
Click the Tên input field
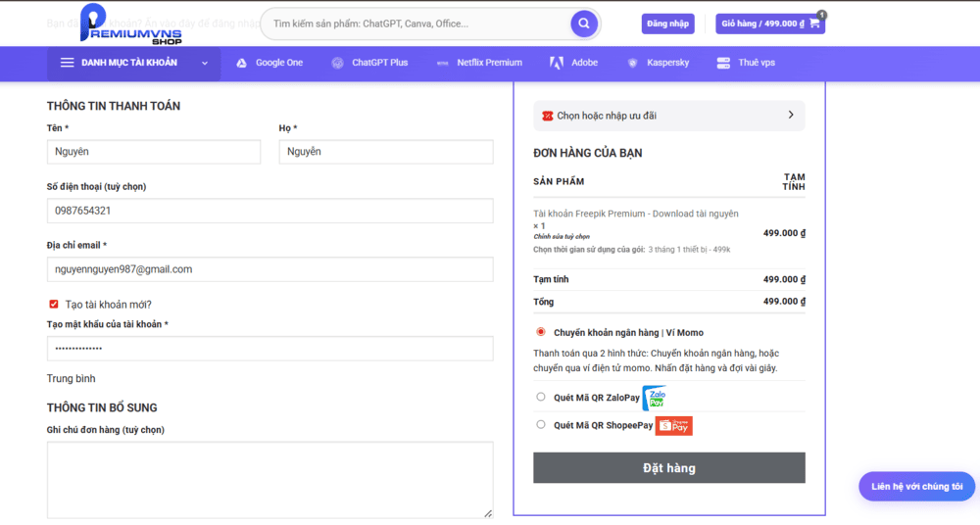154,152
